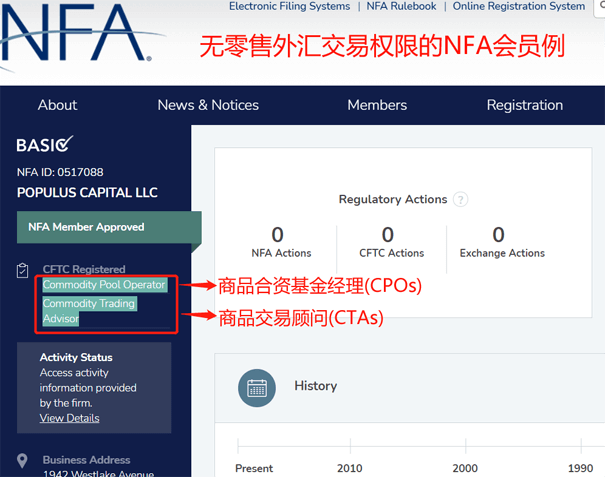Screen dimensions: 605x477
Task: Open the Members menu
Action: [x=377, y=105]
